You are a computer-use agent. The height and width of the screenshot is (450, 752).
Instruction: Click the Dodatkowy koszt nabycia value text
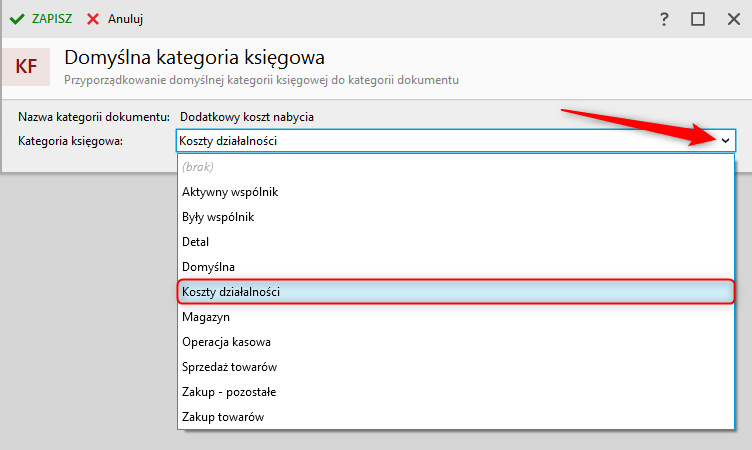point(247,117)
